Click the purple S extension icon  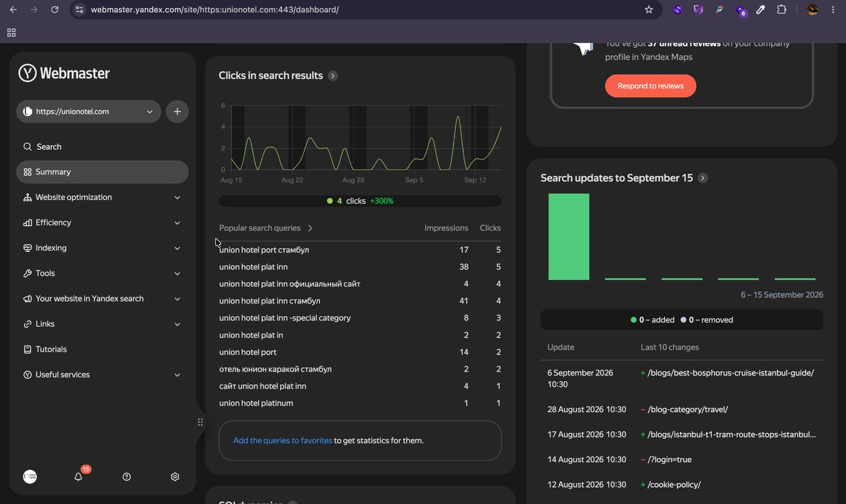(677, 10)
